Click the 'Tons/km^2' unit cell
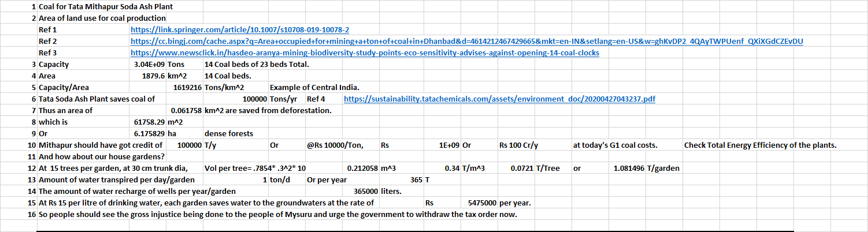The width and height of the screenshot is (868, 232). tap(224, 87)
